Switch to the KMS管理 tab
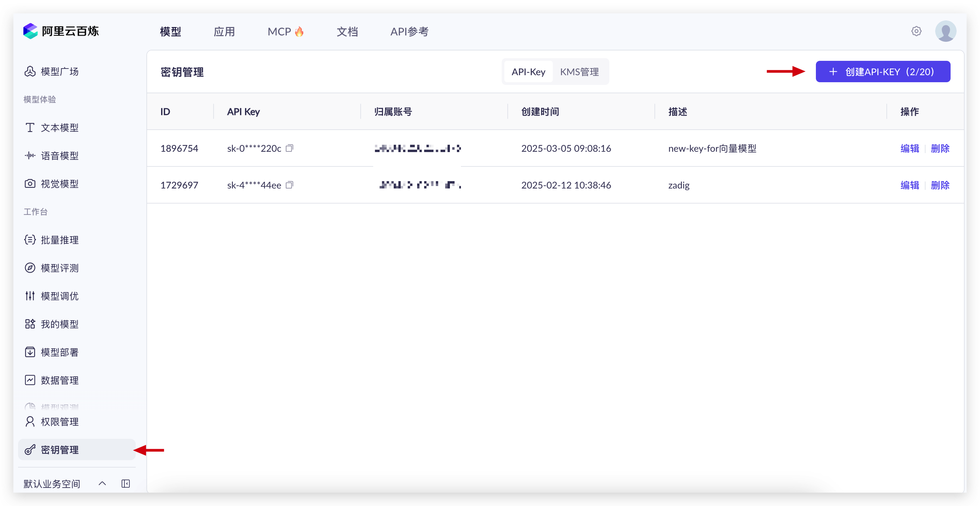The height and width of the screenshot is (506, 980). pos(579,72)
